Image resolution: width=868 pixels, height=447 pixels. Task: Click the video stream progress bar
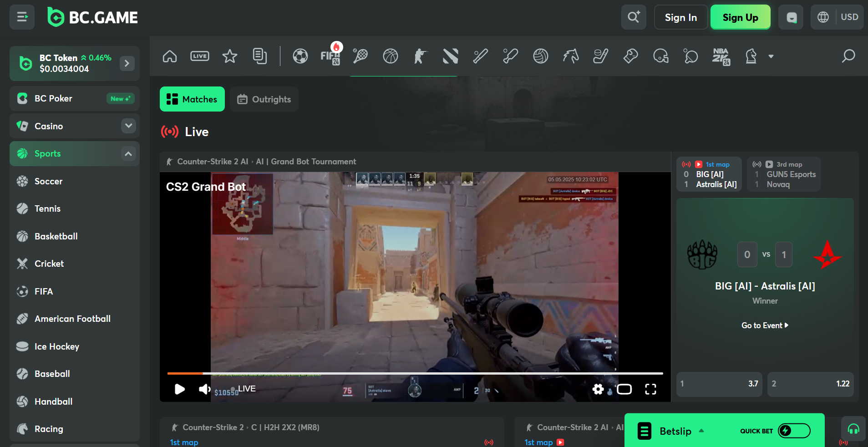[x=415, y=373]
